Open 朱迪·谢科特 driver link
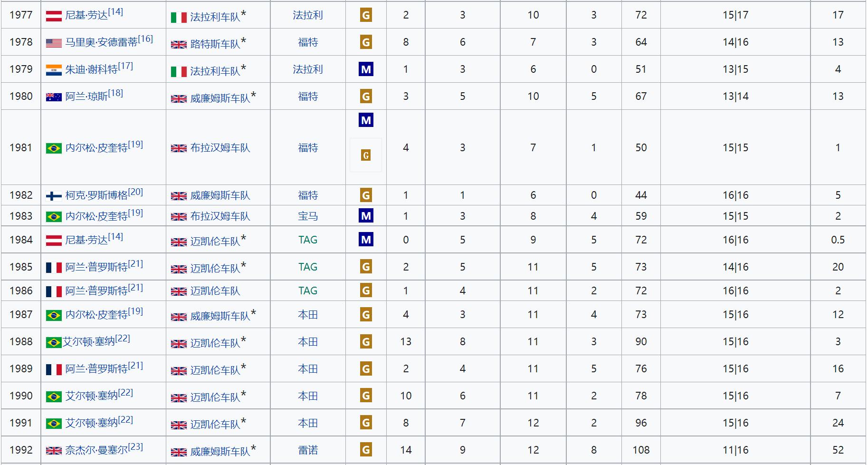The height and width of the screenshot is (465, 868). click(x=92, y=69)
